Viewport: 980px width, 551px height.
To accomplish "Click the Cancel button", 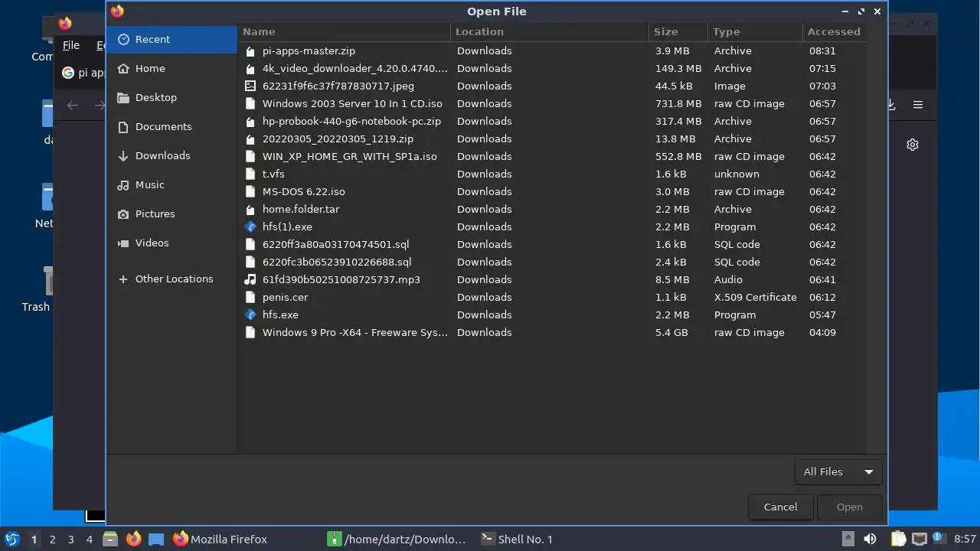I will click(780, 507).
